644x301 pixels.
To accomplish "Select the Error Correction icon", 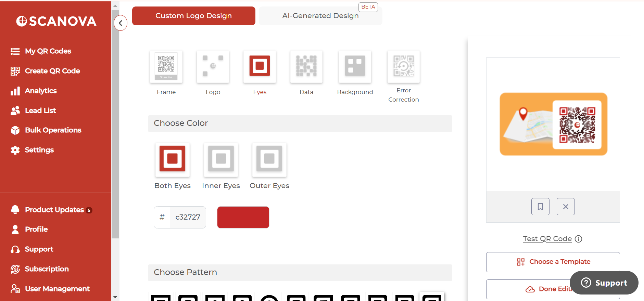I will click(403, 67).
